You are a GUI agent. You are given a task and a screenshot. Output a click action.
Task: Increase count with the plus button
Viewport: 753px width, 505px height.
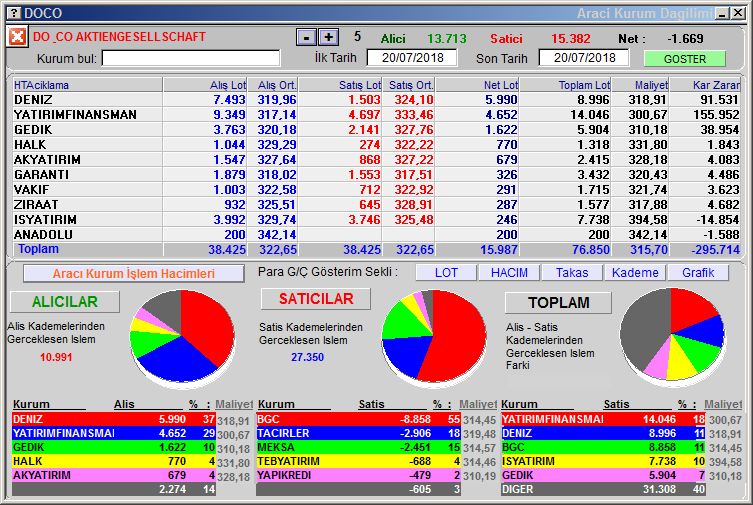point(329,37)
